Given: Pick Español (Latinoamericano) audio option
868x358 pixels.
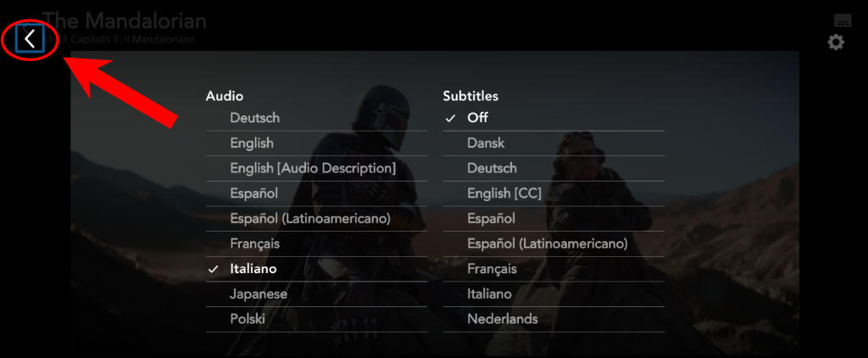Looking at the screenshot, I should (316, 218).
